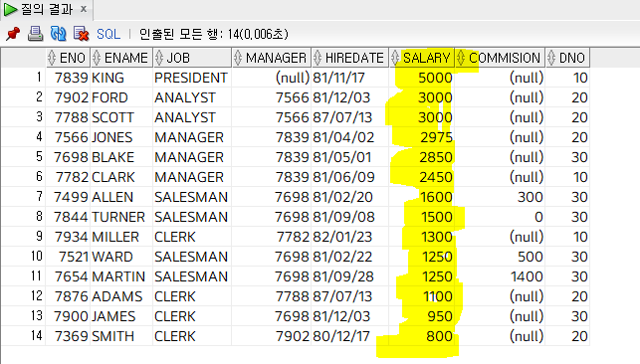Select the FORD name cell
Viewport: 640px width, 364px height.
click(x=121, y=97)
